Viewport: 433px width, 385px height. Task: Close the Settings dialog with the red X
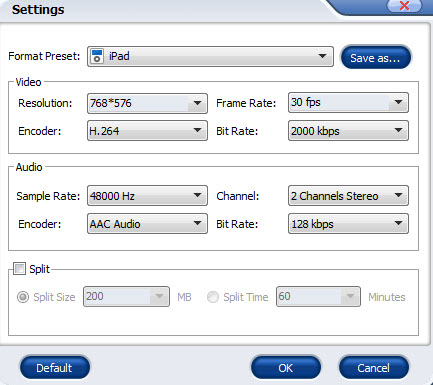[x=404, y=6]
